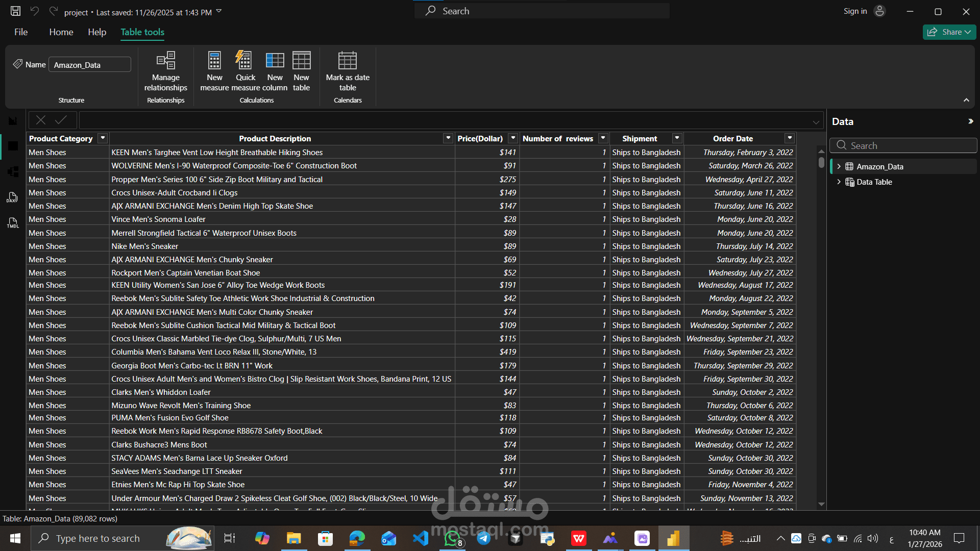
Task: Open Order Date column filter dropdown
Action: pos(790,138)
